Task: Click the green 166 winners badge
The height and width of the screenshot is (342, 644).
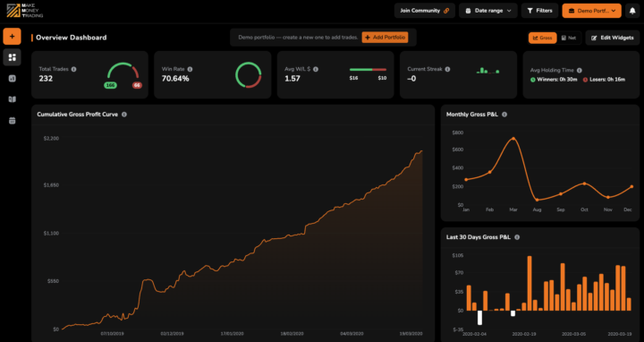Action: [111, 86]
